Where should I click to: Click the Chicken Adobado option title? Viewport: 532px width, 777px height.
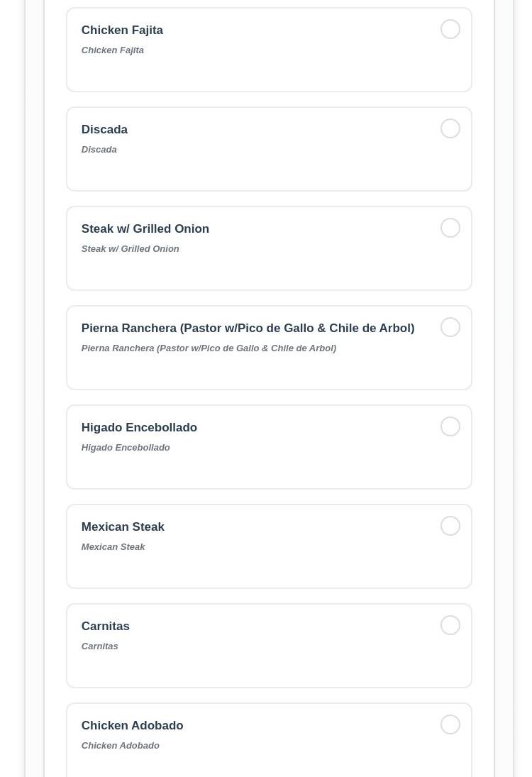click(x=132, y=726)
